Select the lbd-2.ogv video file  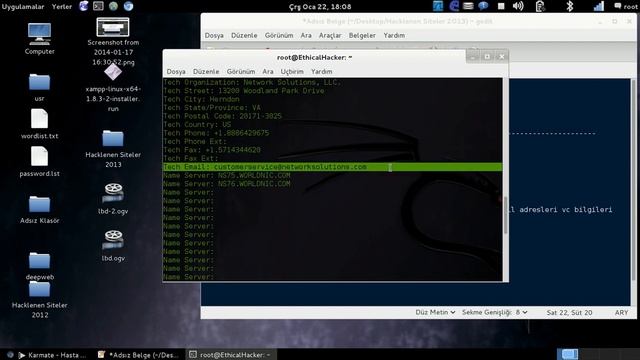click(113, 198)
